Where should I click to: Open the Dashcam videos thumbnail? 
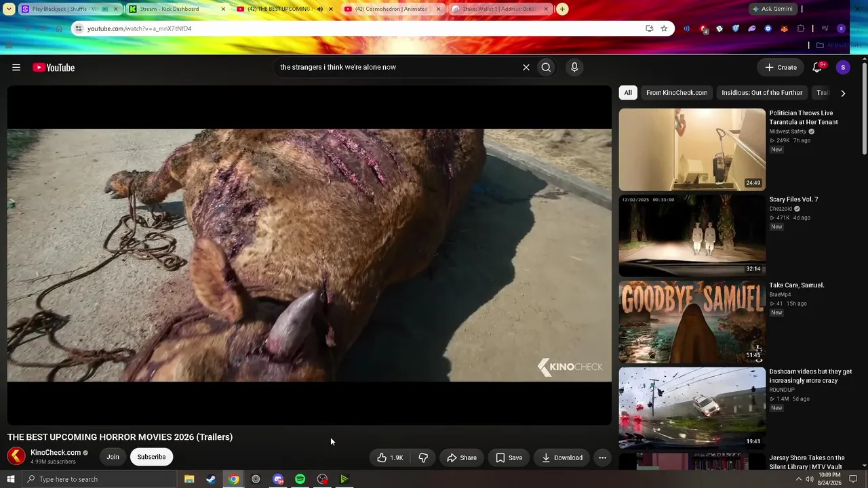pyautogui.click(x=692, y=408)
